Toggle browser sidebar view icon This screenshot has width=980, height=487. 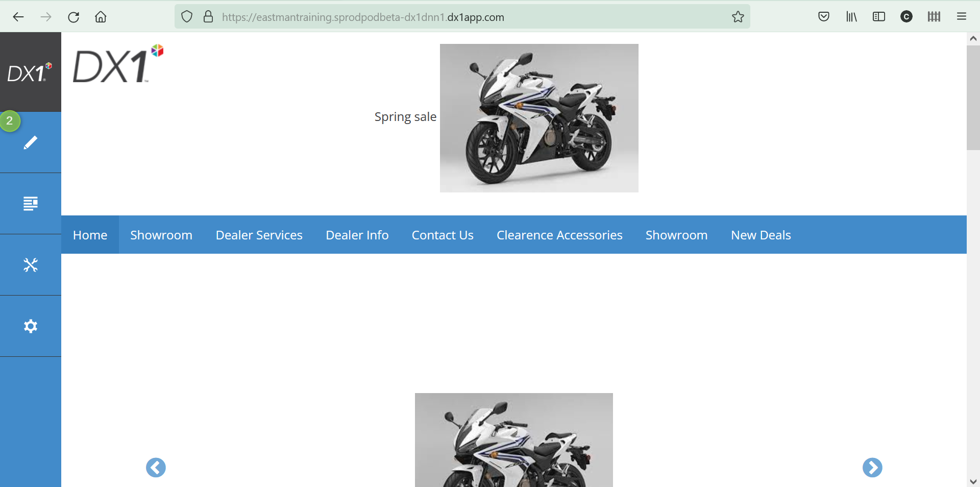point(879,17)
